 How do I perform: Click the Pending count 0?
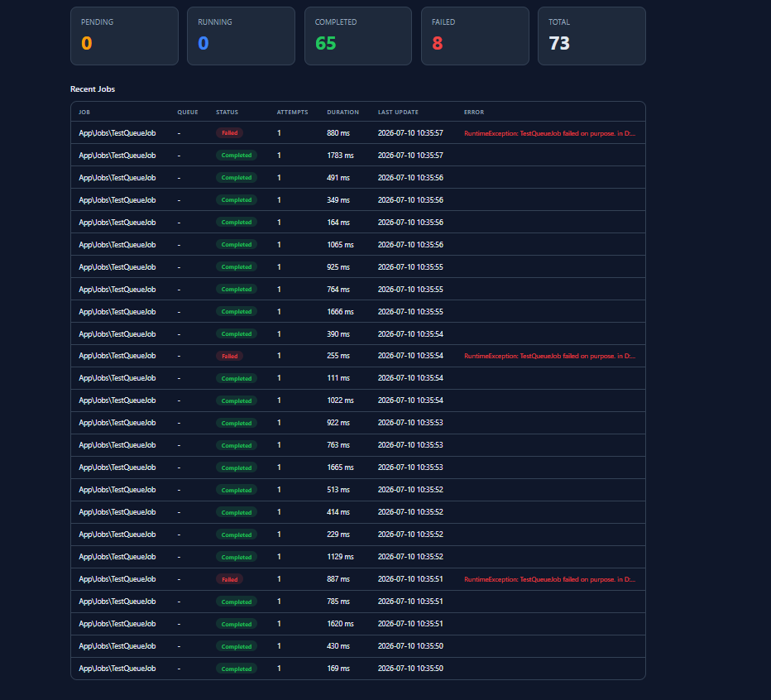87,43
